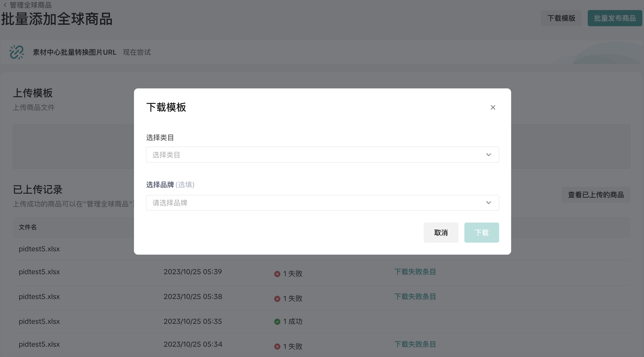Image resolution: width=644 pixels, height=357 pixels.
Task: Click the 选择品牌 (选填) label
Action: pos(170,185)
